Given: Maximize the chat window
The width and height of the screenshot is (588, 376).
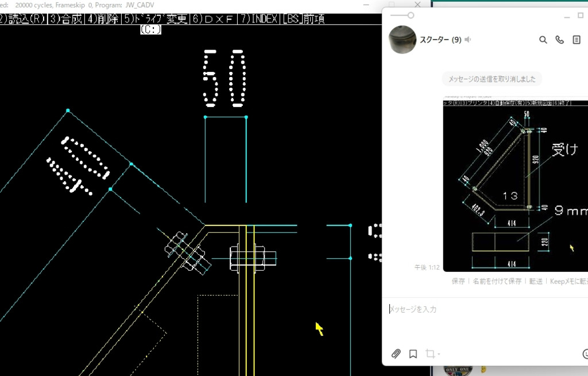Looking at the screenshot, I should pyautogui.click(x=581, y=16).
